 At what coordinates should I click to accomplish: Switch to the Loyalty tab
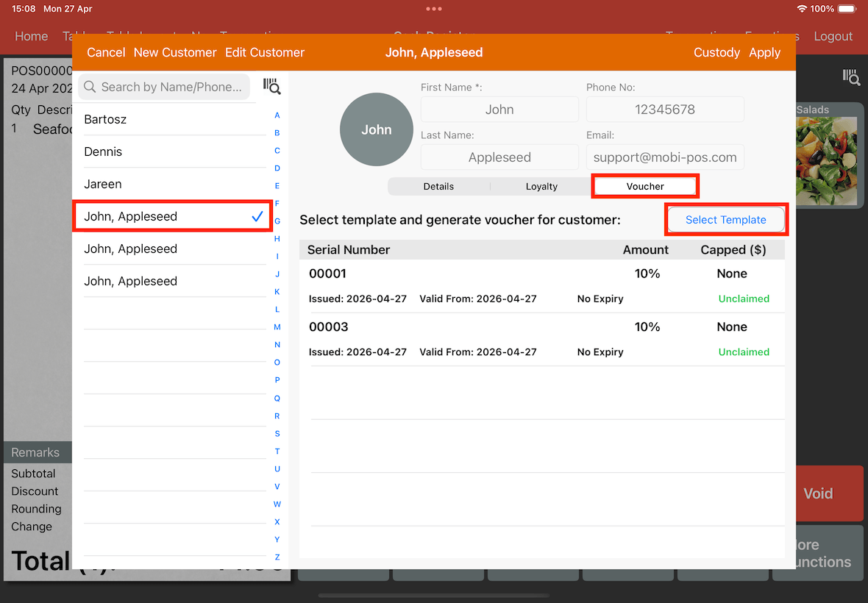541,187
